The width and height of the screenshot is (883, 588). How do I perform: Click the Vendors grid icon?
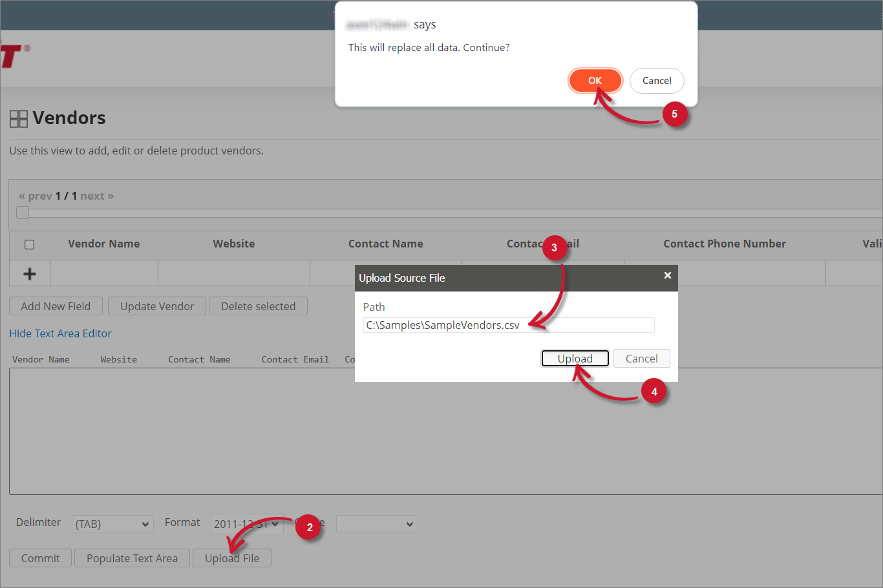pyautogui.click(x=19, y=119)
